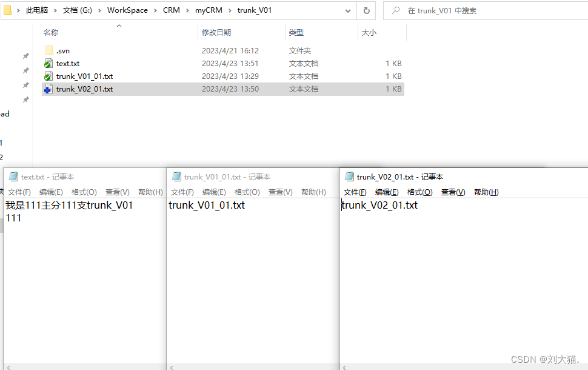The width and height of the screenshot is (588, 370).
Task: Open 帮助(H) menu in trunk_V01_01.txt Notepad
Action: tap(313, 192)
